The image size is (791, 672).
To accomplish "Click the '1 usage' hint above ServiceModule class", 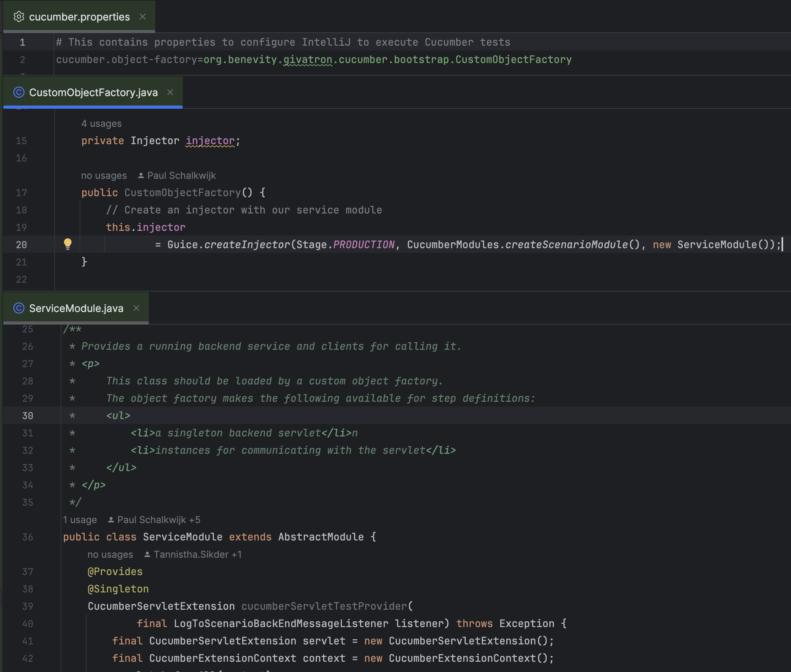I will coord(80,520).
